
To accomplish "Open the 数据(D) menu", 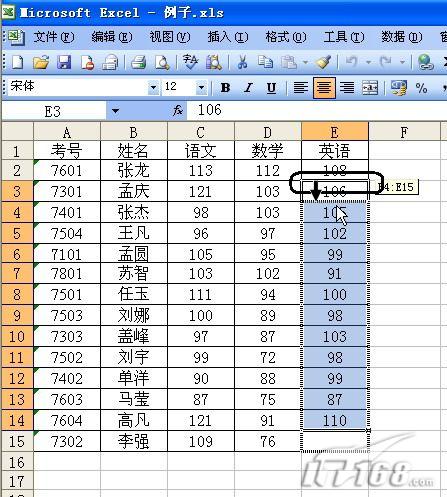I will click(x=402, y=37).
